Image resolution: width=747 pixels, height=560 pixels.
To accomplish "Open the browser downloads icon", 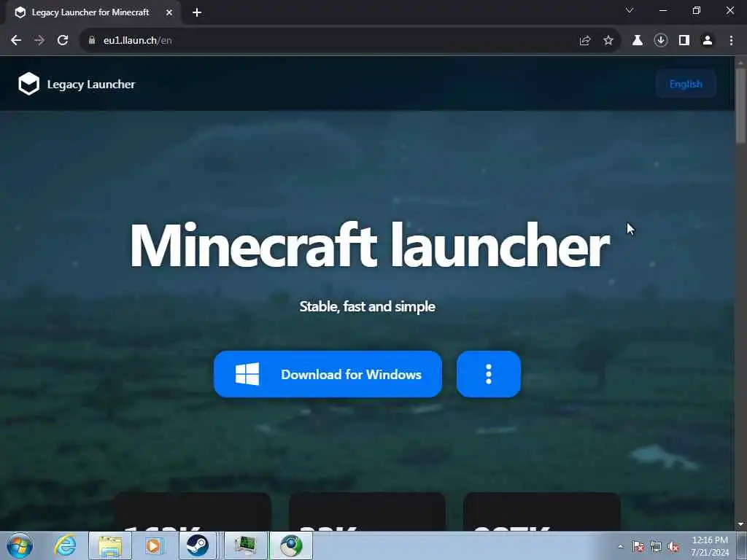I will coord(661,41).
